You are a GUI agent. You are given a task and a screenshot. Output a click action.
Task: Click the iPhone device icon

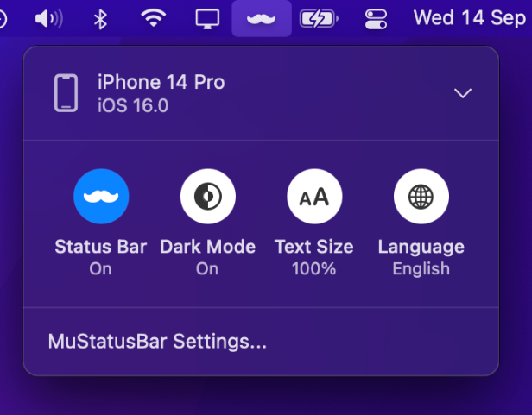[66, 93]
